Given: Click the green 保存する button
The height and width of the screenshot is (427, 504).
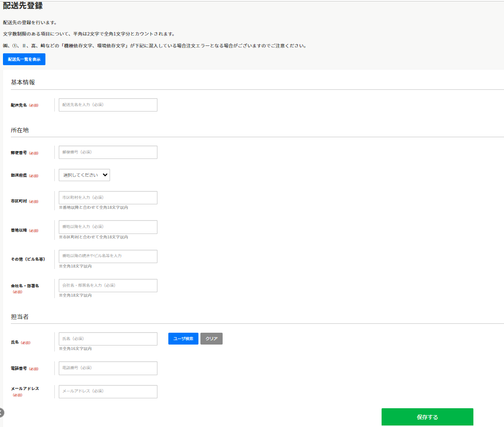Looking at the screenshot, I should click(x=427, y=417).
